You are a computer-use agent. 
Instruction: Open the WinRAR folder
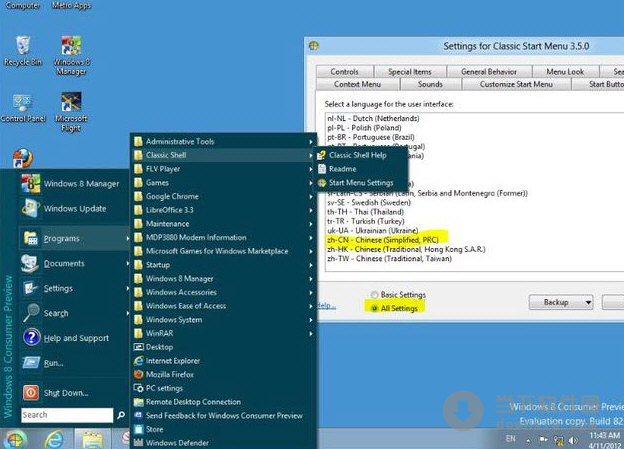[223, 333]
